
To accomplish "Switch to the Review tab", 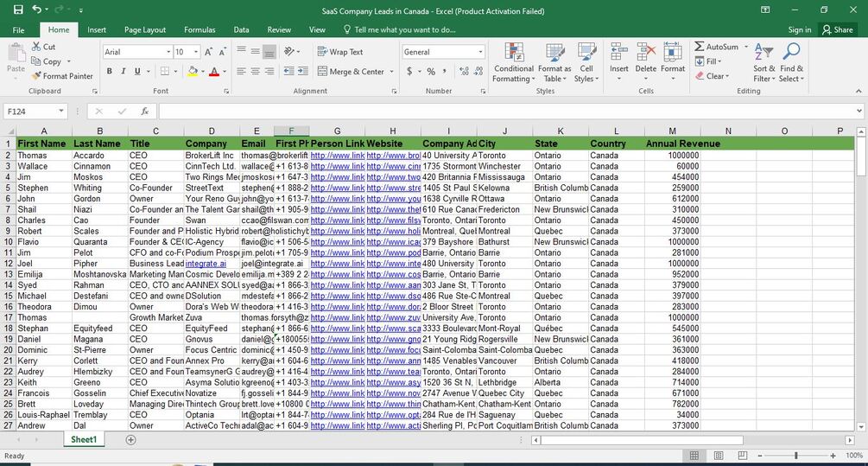I will (279, 30).
